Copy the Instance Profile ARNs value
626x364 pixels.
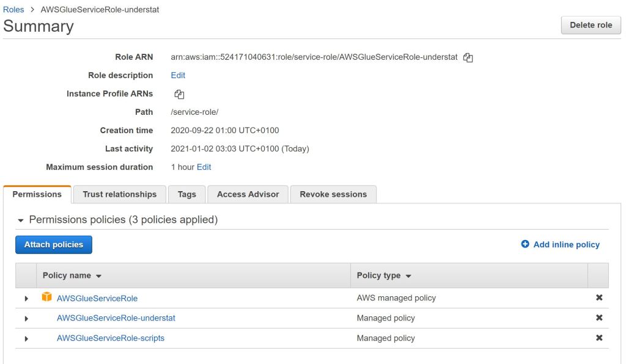(x=179, y=94)
